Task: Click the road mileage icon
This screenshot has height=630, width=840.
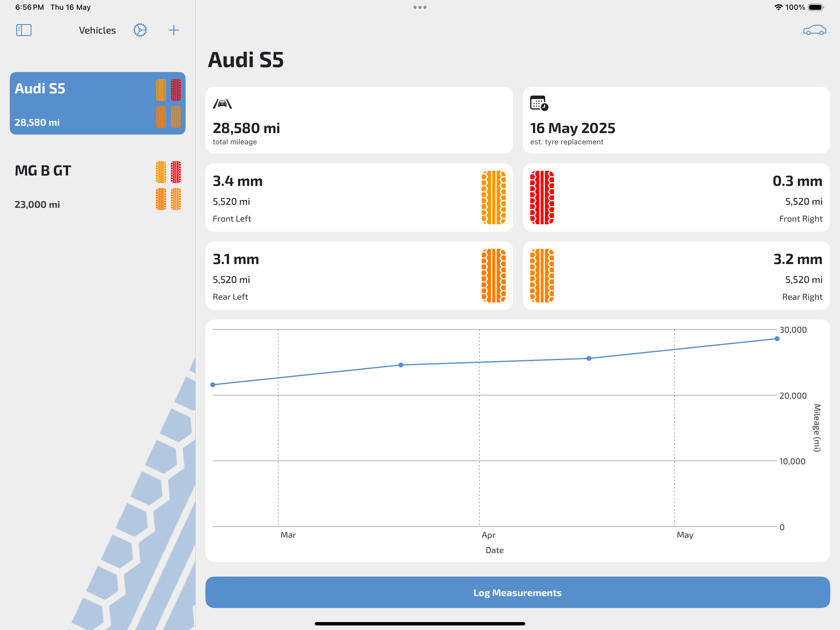Action: (x=222, y=104)
